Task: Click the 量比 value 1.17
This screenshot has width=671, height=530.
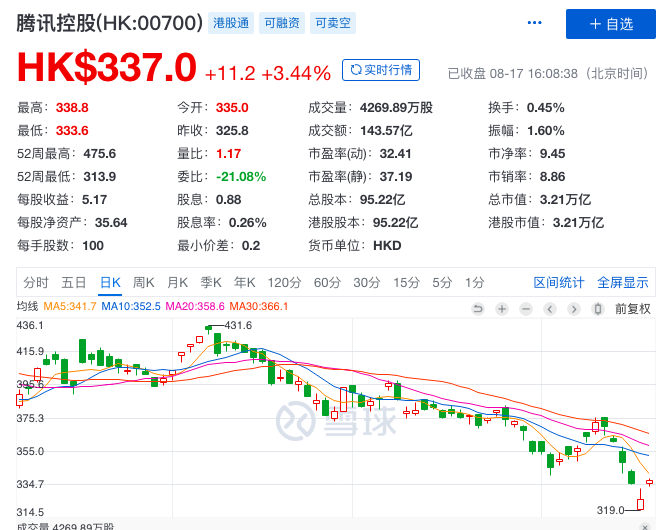Action: (x=229, y=154)
